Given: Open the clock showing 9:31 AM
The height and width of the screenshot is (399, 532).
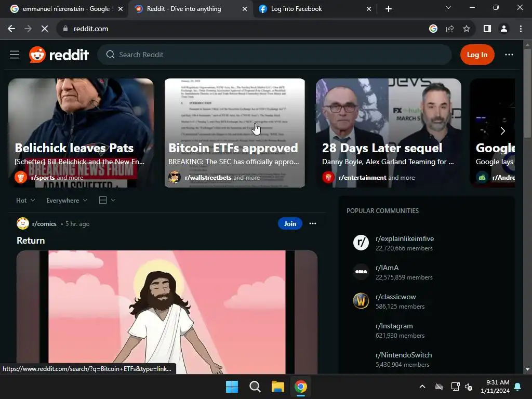Looking at the screenshot, I should (495, 387).
